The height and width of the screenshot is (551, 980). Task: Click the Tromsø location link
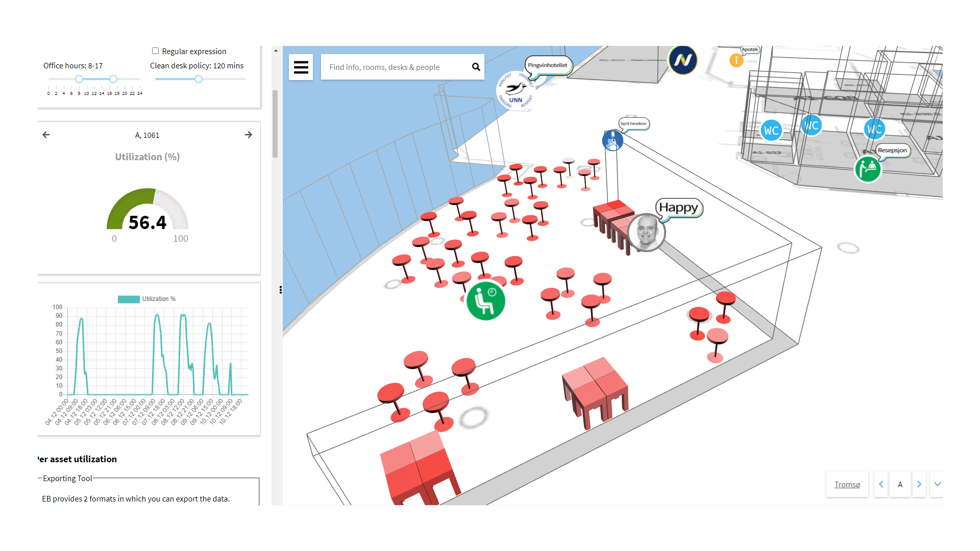(x=847, y=485)
